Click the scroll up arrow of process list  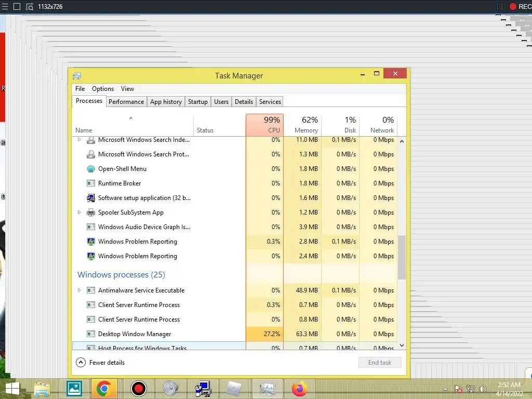tap(402, 141)
